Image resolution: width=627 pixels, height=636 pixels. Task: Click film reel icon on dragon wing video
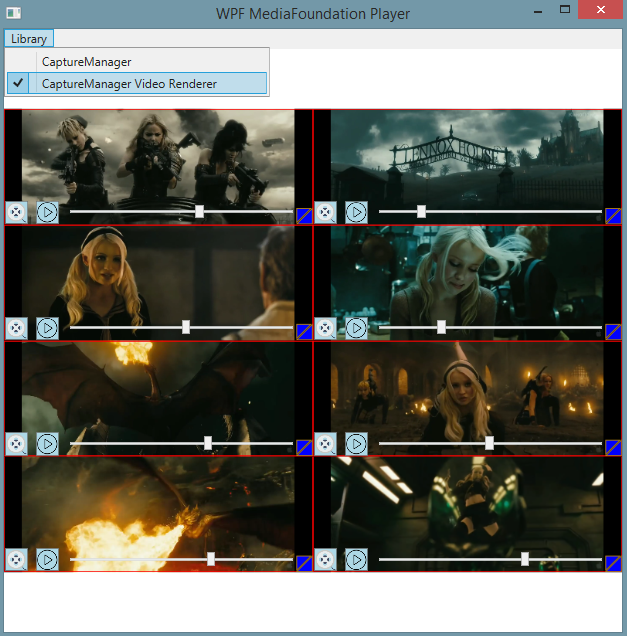coord(17,444)
